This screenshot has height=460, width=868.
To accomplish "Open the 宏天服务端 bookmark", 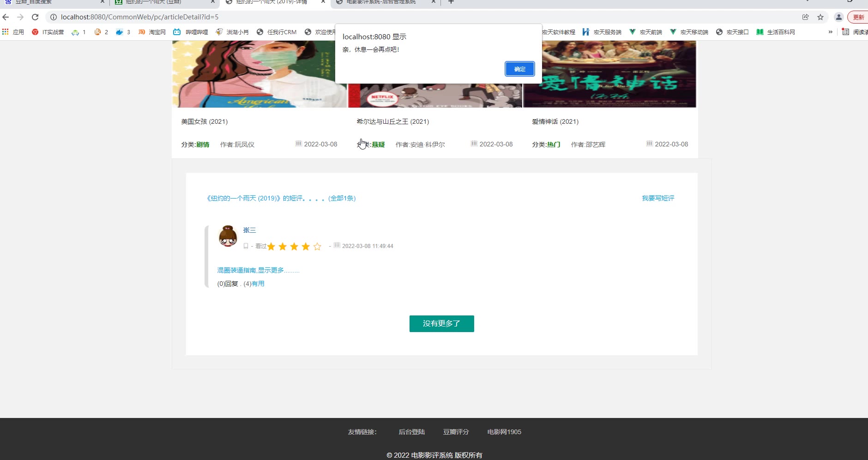I will (x=602, y=32).
